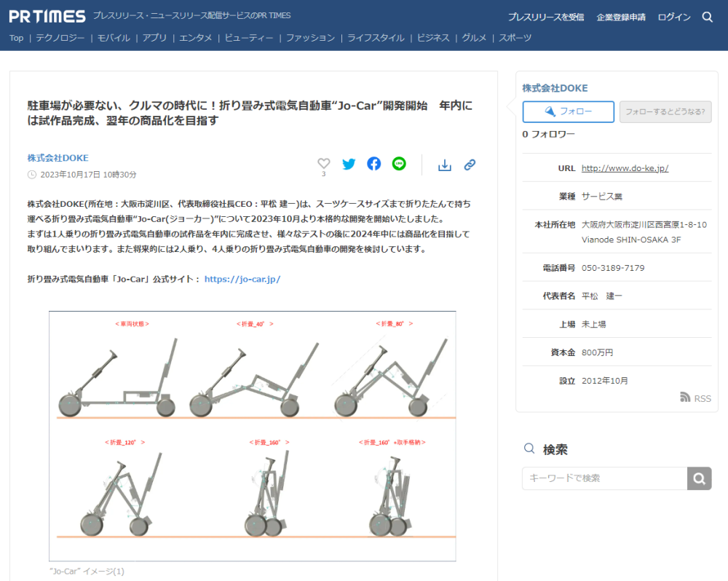Click the フォローするとどうなる? button
This screenshot has width=728, height=581.
[665, 111]
